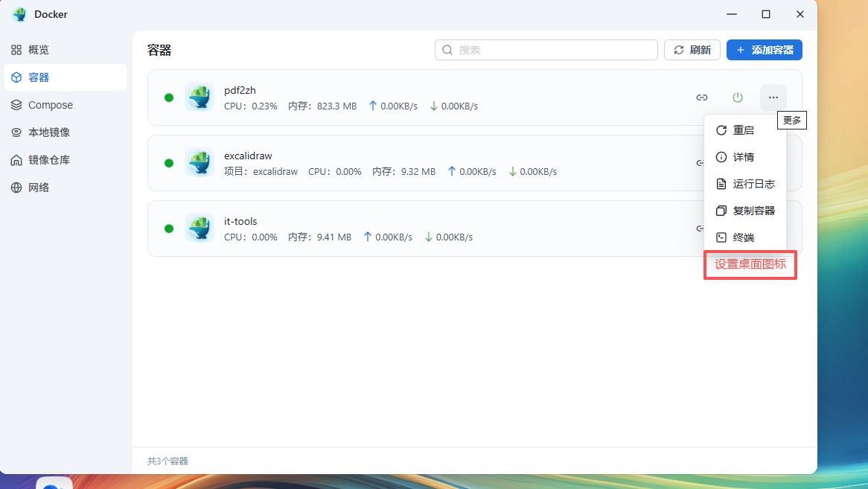Click the pdf2zh container thumbnail image
868x489 pixels.
(x=199, y=96)
